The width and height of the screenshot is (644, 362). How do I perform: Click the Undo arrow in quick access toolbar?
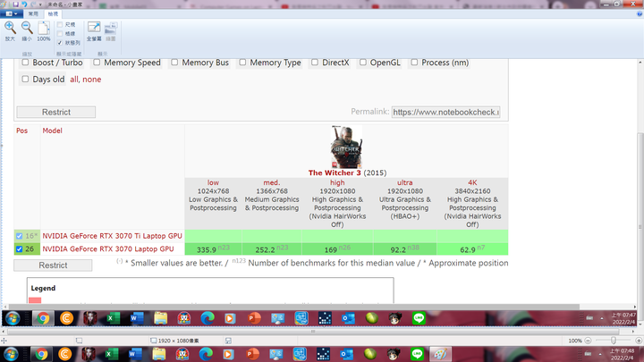click(24, 4)
